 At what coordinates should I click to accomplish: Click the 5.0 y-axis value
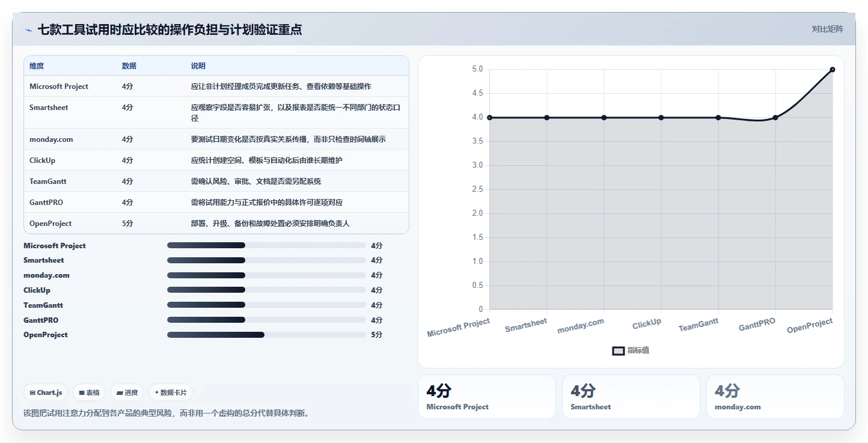(477, 69)
